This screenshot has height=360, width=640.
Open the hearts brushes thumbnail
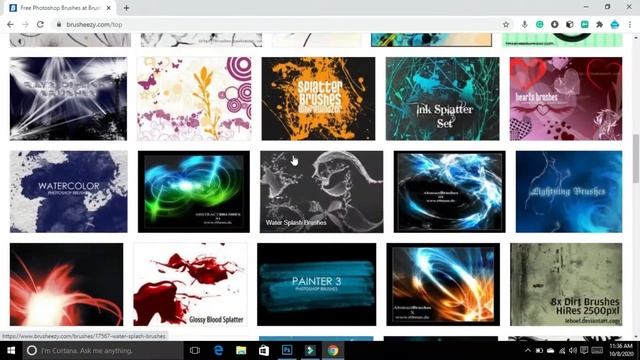point(566,99)
